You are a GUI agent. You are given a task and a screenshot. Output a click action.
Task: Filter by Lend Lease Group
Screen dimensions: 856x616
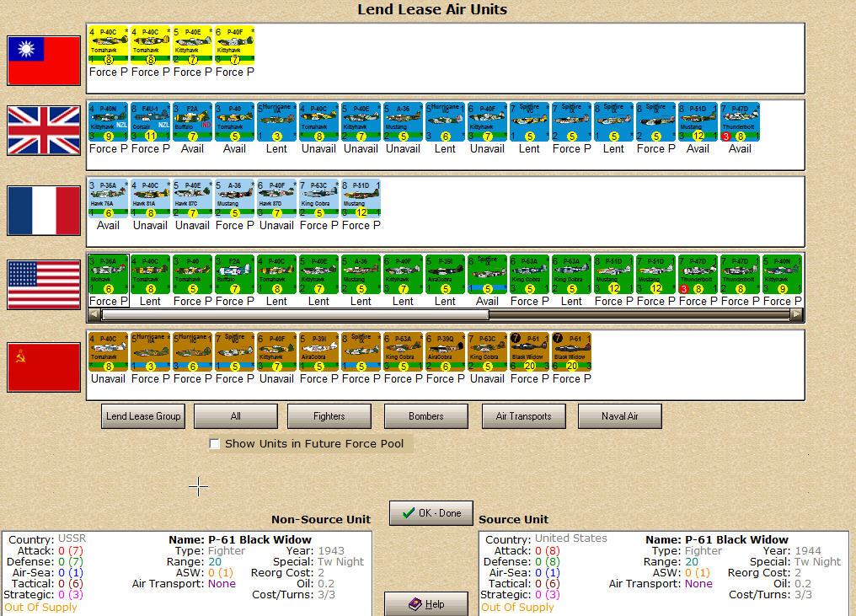click(x=143, y=416)
